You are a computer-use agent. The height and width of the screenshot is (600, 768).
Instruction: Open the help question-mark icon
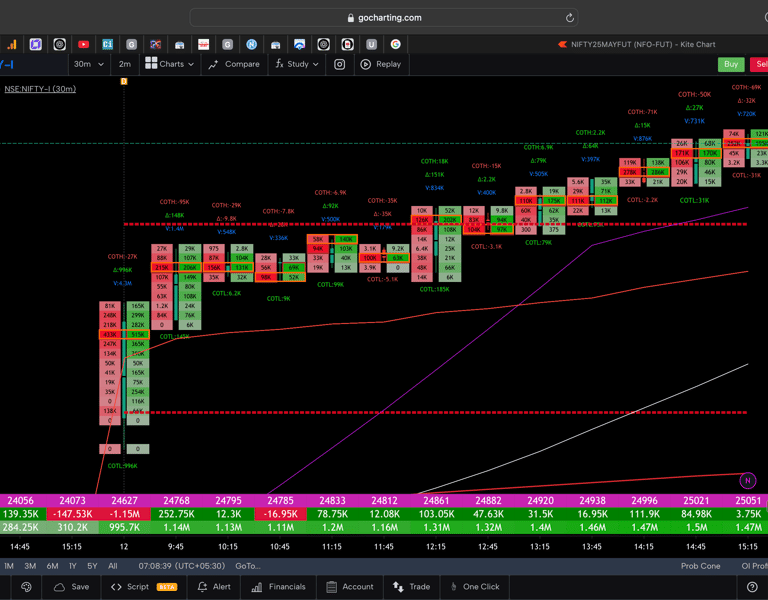point(752,587)
